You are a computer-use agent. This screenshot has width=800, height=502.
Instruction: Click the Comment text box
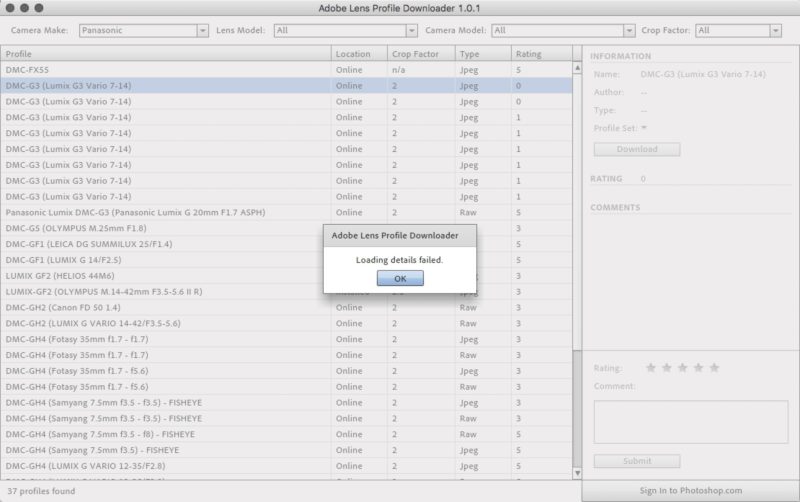pos(691,422)
